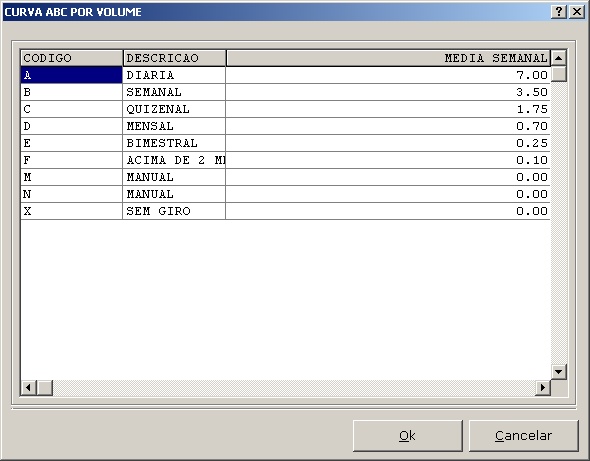Click the Ok button
This screenshot has height=461, width=590.
tap(408, 436)
